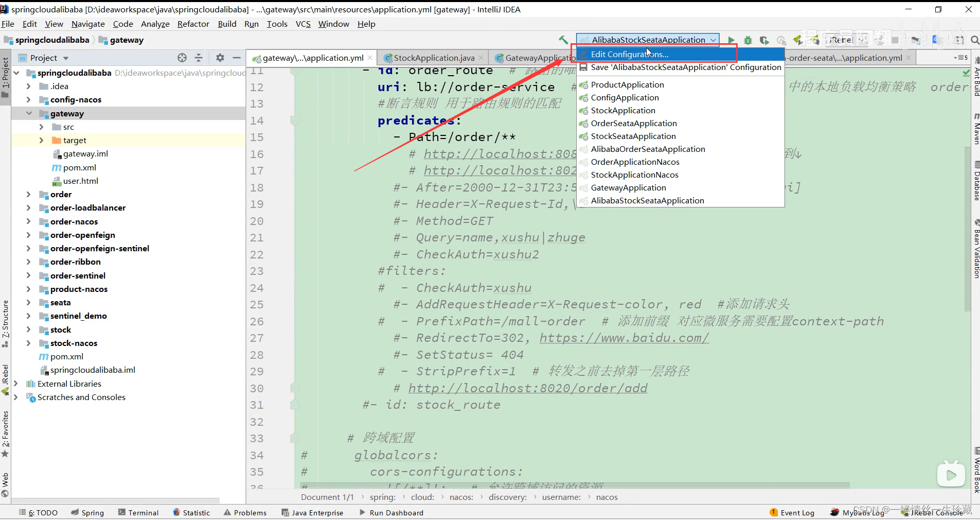Open the run configuration dropdown AlibabaStockSeataApplication
The width and height of the screenshot is (980, 520).
648,40
